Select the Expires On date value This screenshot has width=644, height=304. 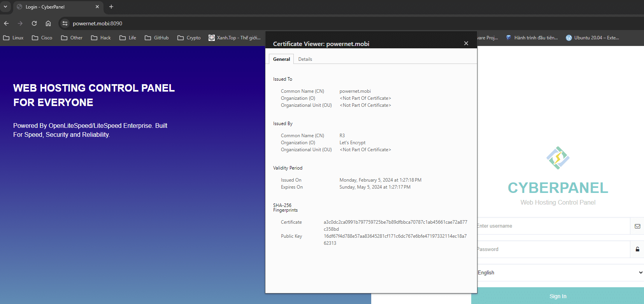pos(375,187)
